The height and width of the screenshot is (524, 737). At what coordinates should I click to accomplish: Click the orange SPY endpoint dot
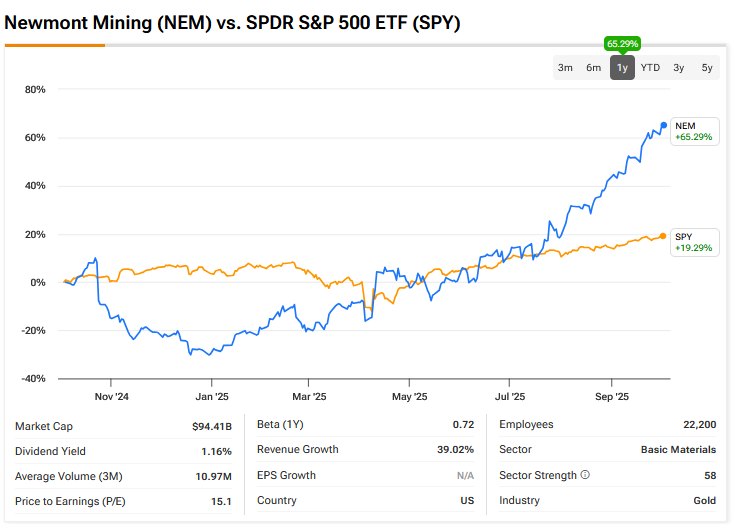pos(663,236)
